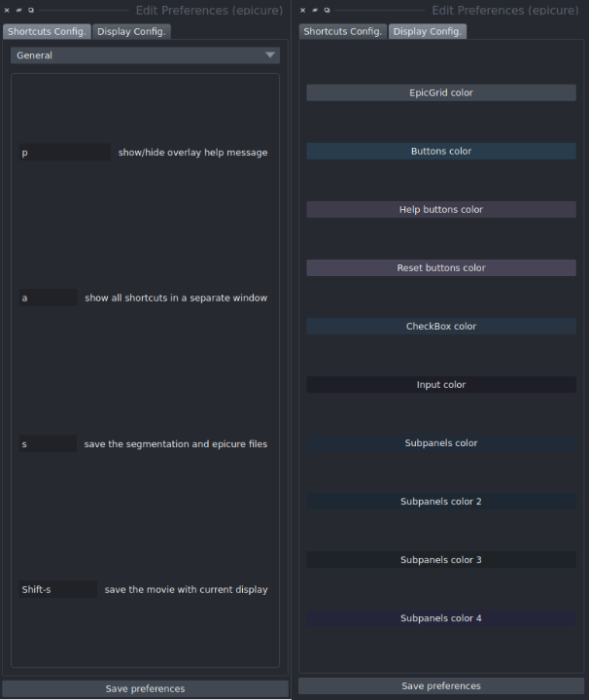
Task: Set the Reset buttons color
Action: pos(441,268)
